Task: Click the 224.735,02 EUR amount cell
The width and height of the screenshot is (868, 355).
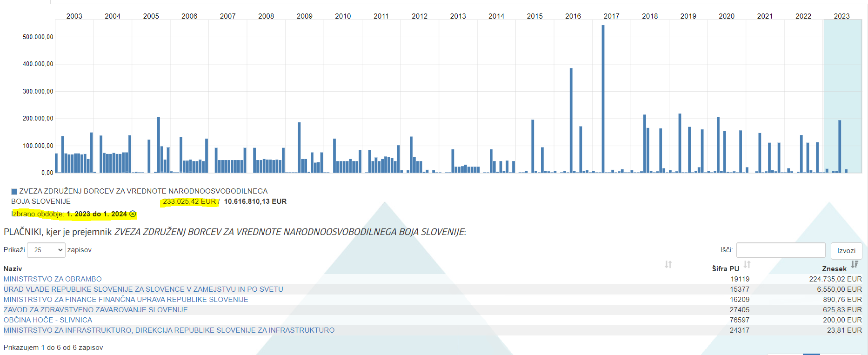Action: pos(835,279)
